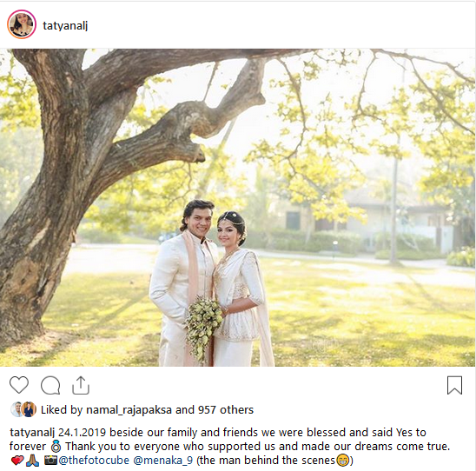This screenshot has height=471, width=476.
Task: Click the red heart emoji in the caption
Action: click(x=17, y=461)
